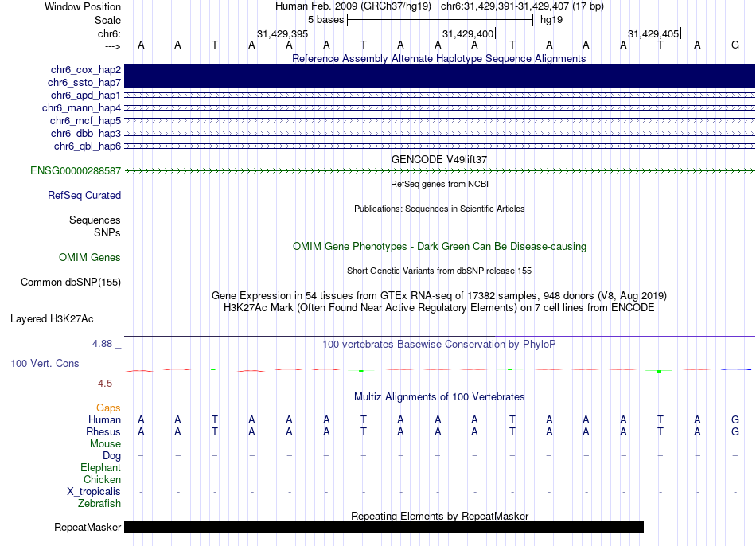Click Short Genetic Variants from dbSNP release 155
The height and width of the screenshot is (546, 756).
[x=439, y=271]
